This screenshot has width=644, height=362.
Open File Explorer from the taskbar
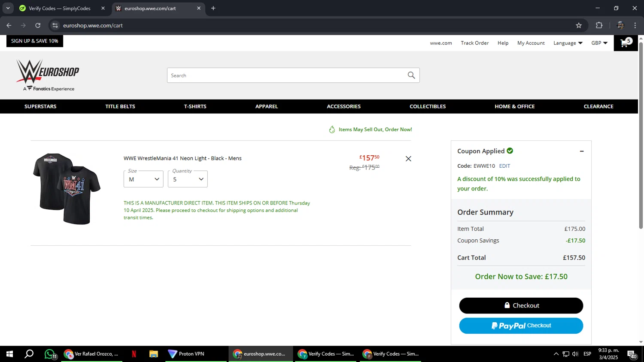(x=154, y=354)
